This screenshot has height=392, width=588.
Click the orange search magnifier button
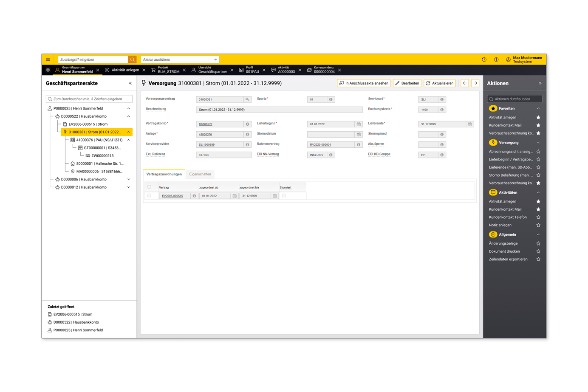coord(133,59)
